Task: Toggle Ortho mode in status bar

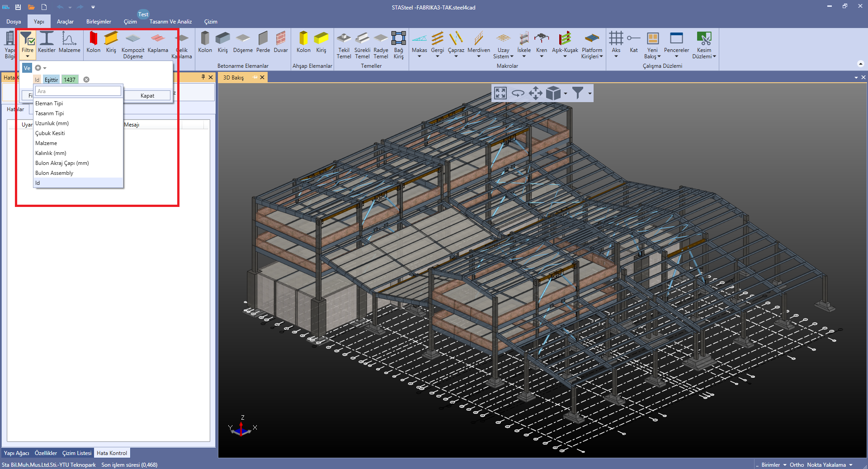Action: [797, 464]
